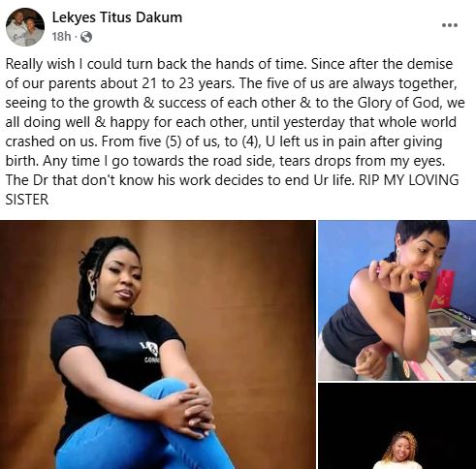Click the word "SISTER" ending the post
Viewport: 476px width, 469px height.
[x=27, y=200]
